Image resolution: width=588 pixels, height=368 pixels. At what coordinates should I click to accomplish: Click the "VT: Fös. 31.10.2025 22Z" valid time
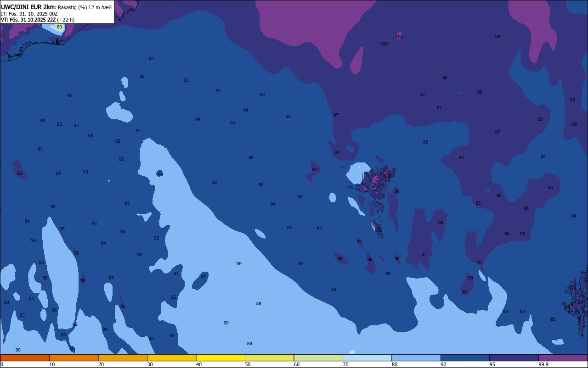pyautogui.click(x=28, y=20)
